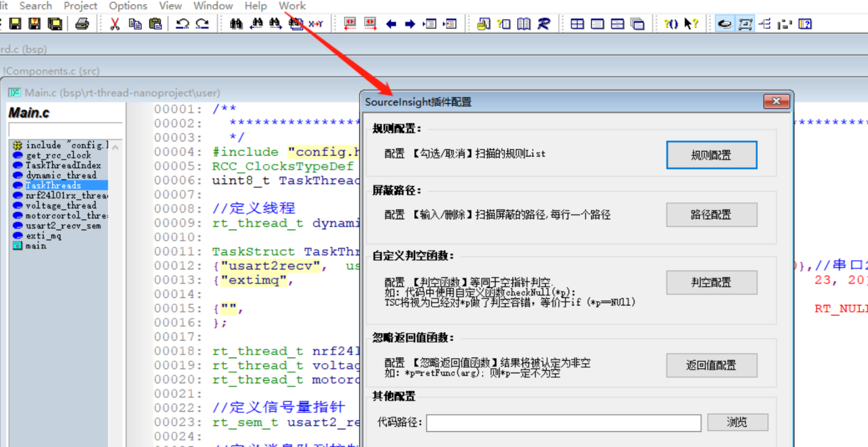Click the 代码路径 input field
The width and height of the screenshot is (868, 447).
(563, 423)
